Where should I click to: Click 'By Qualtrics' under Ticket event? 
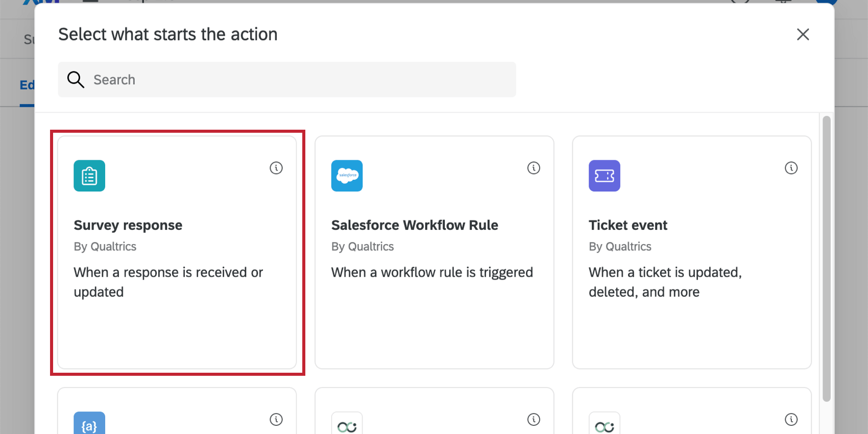[x=620, y=247]
